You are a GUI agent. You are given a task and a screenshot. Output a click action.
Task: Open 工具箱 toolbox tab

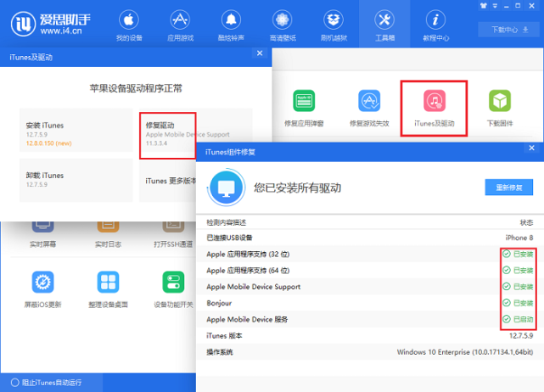tap(384, 25)
